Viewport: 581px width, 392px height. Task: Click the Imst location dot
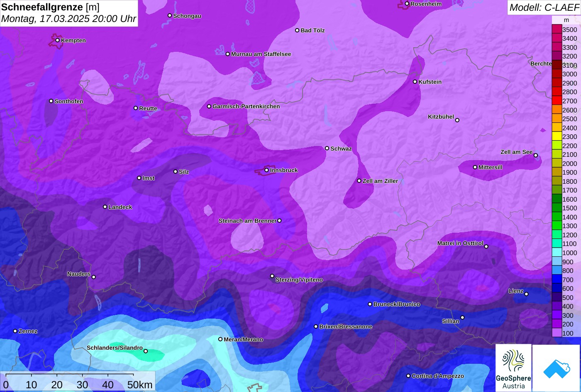click(x=139, y=178)
